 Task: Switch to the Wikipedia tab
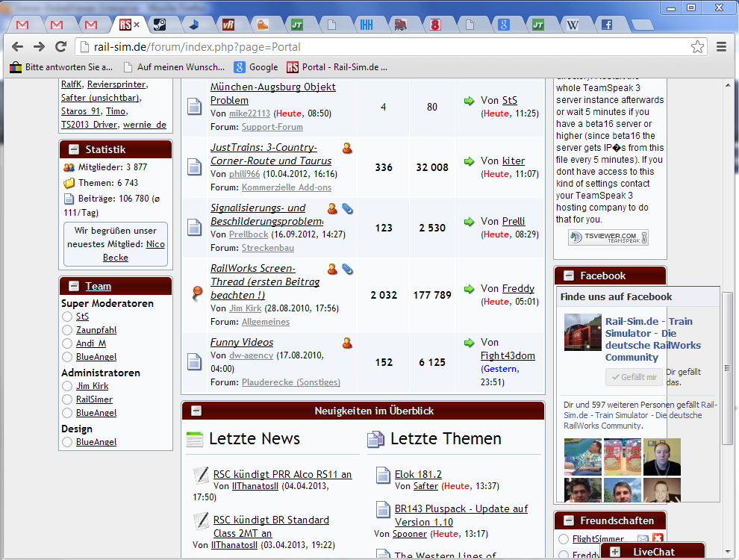coord(572,25)
